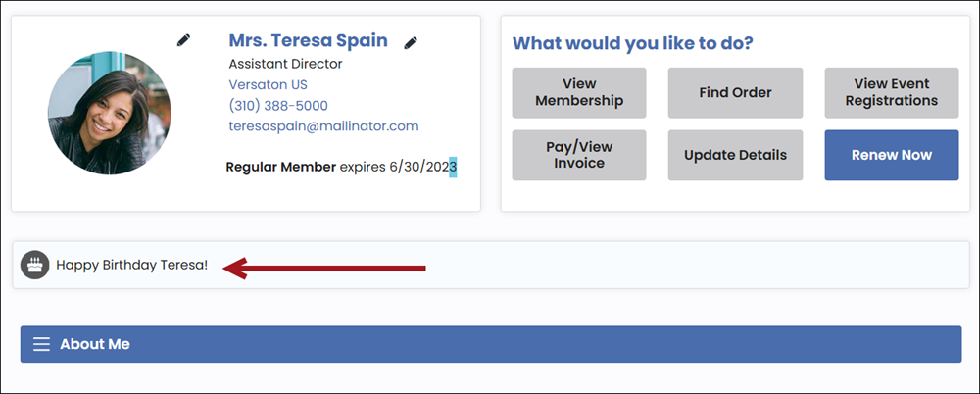Select Teresa Spain's circular profile photo
Image resolution: width=980 pixels, height=394 pixels.
click(x=110, y=113)
